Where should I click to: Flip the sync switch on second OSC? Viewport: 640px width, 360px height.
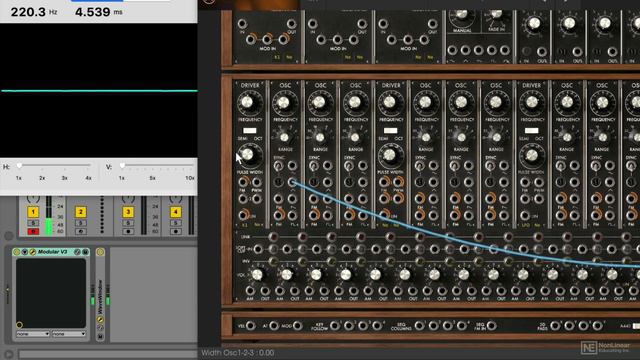coord(313,166)
